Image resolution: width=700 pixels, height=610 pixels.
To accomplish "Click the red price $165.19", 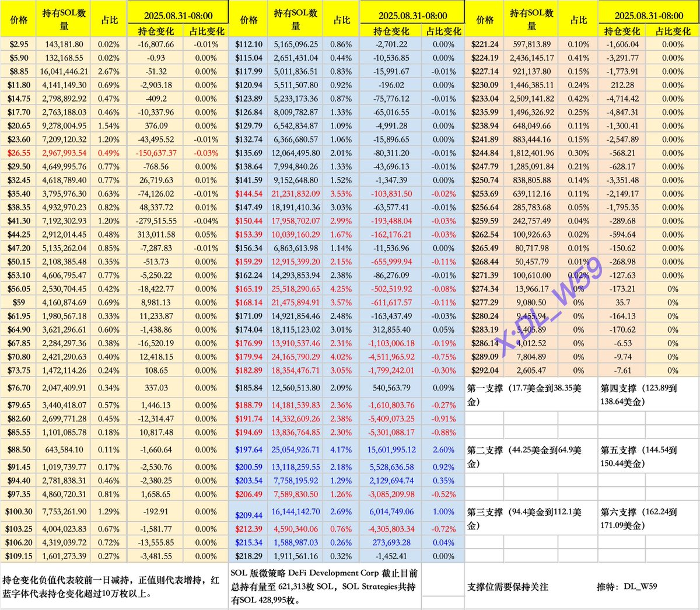I will [x=249, y=288].
